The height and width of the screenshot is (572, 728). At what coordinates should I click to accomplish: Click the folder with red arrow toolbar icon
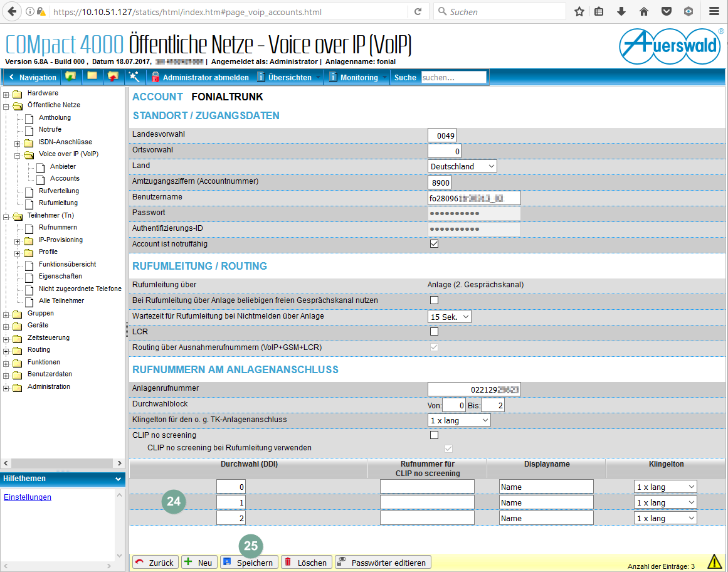113,77
